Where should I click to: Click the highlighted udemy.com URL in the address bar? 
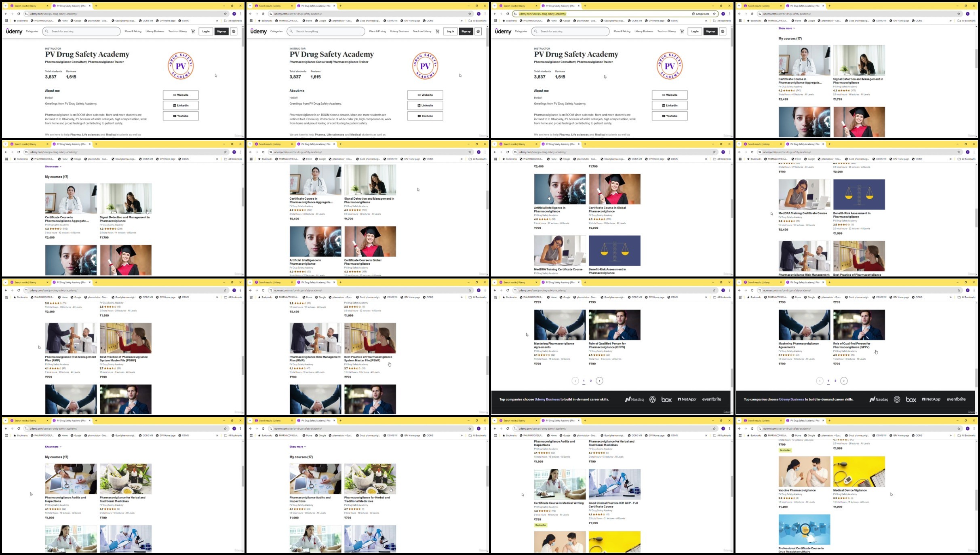click(542, 14)
